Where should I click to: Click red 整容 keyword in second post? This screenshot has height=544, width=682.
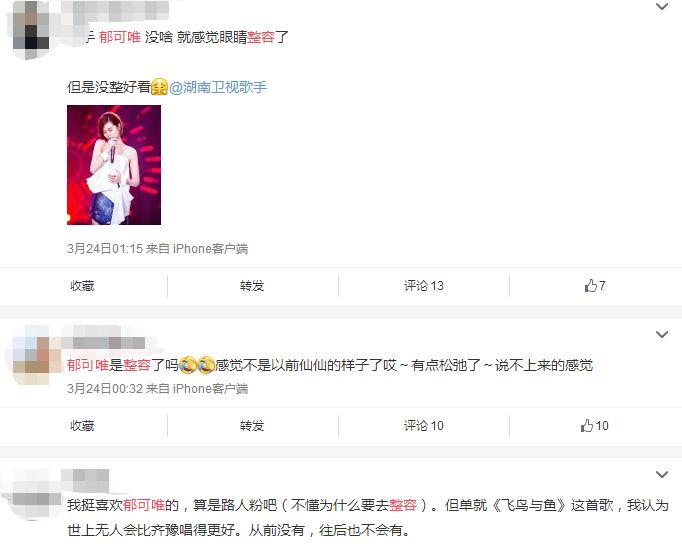pyautogui.click(x=137, y=365)
